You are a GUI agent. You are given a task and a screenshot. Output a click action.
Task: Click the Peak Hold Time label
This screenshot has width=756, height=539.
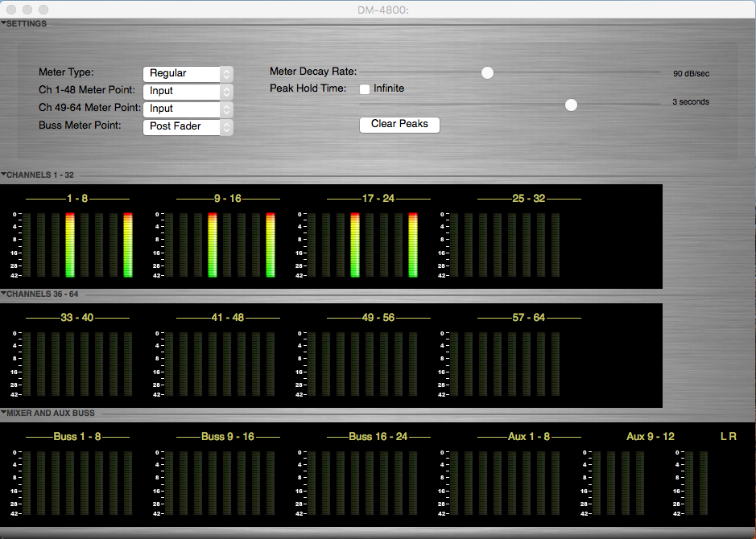click(x=308, y=88)
